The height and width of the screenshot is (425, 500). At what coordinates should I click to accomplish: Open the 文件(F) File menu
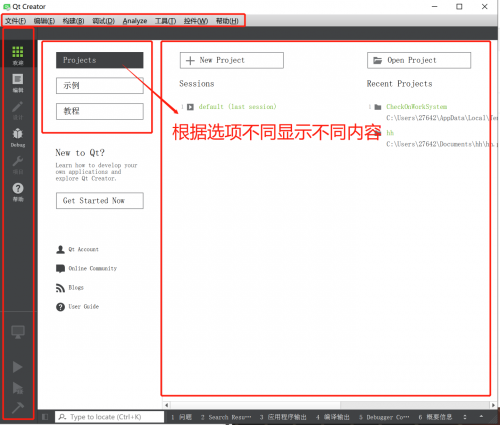click(15, 21)
